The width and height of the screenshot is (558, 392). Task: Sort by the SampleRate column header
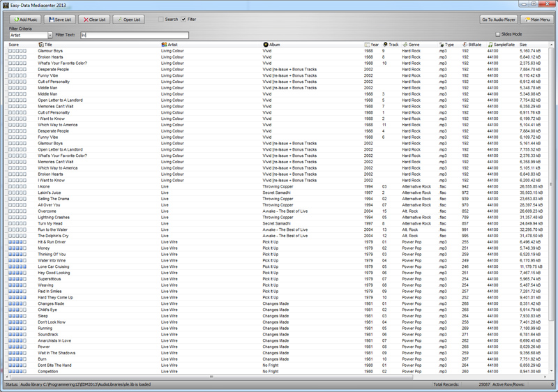[x=504, y=45]
